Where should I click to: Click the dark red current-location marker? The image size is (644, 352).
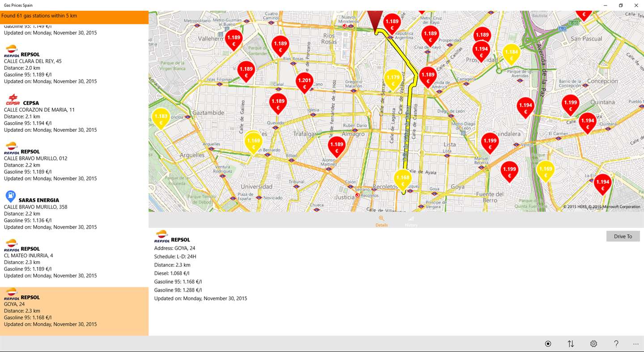376,20
